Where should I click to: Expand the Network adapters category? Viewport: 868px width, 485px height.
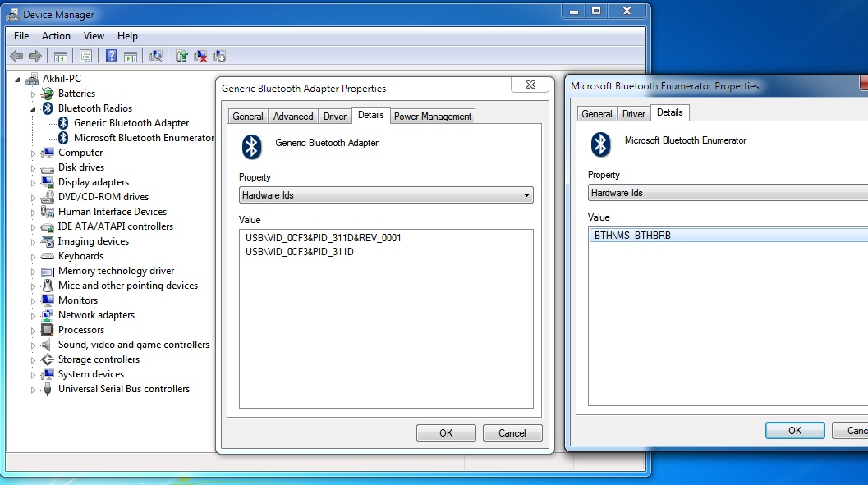[x=34, y=315]
